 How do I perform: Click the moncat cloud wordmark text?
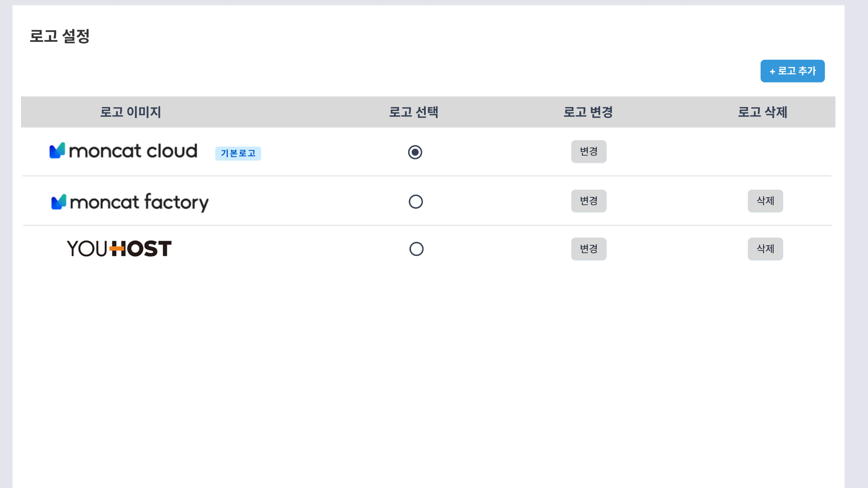pyautogui.click(x=133, y=151)
